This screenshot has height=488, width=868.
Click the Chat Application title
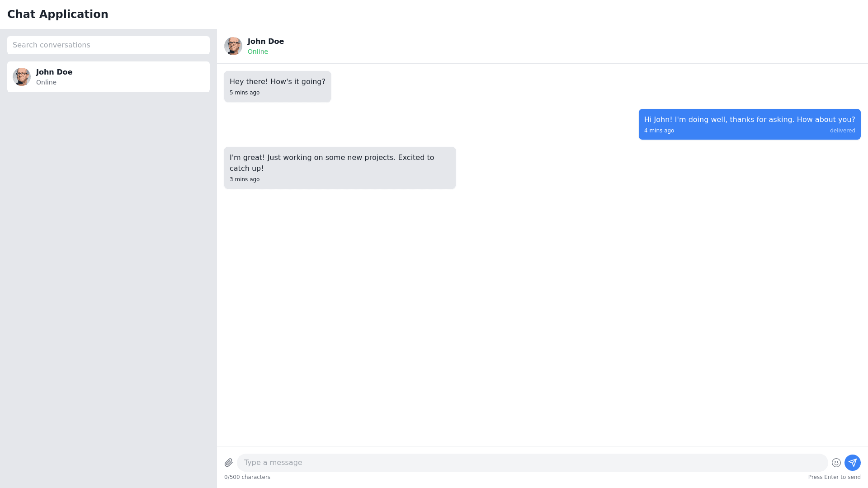[58, 14]
